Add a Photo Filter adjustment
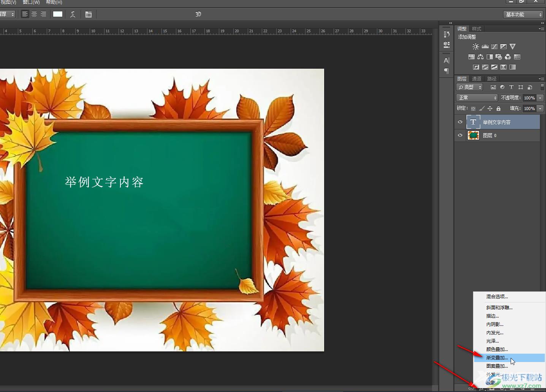 [499, 57]
